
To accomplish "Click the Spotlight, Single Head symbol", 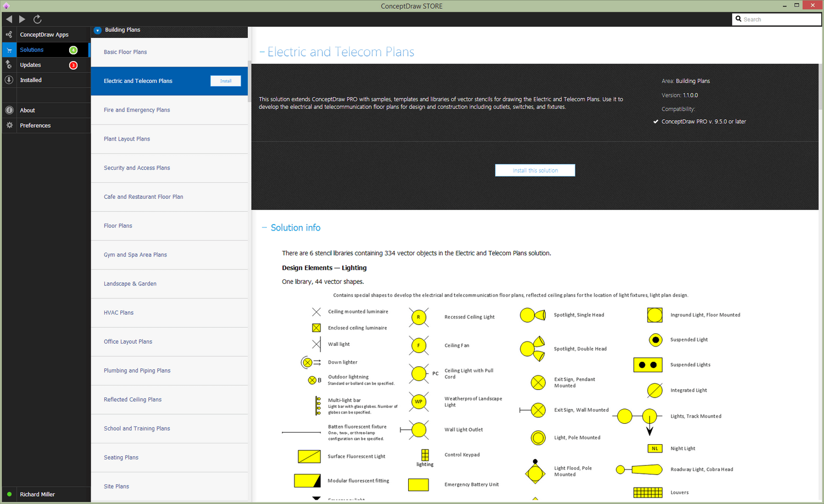I will pyautogui.click(x=532, y=315).
